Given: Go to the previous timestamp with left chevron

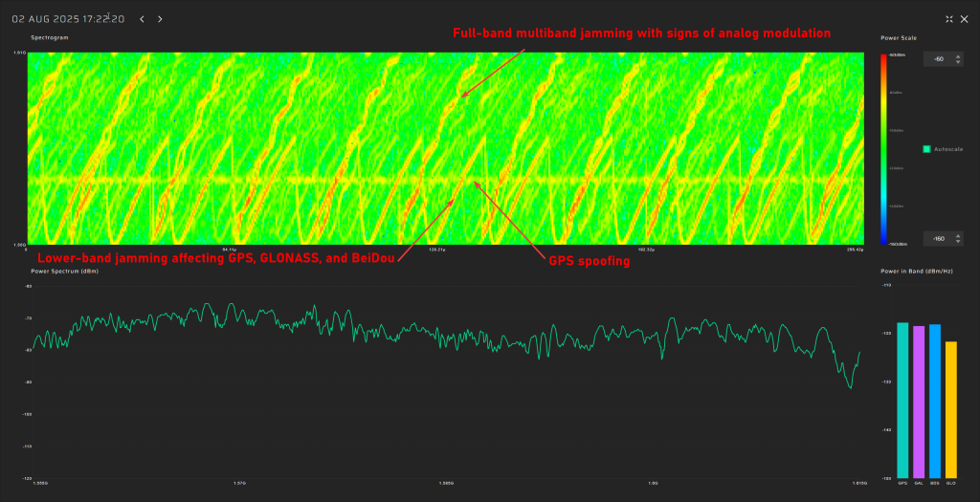Looking at the screenshot, I should click(142, 18).
